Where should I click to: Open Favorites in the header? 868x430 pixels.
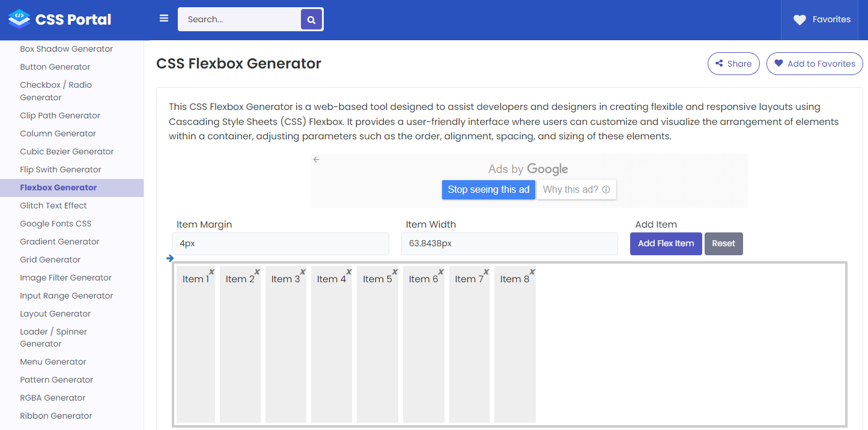point(822,20)
